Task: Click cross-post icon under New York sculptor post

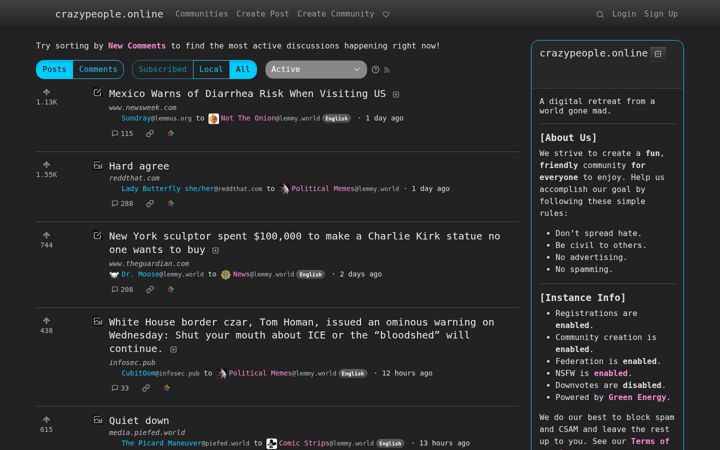Action: point(171,290)
